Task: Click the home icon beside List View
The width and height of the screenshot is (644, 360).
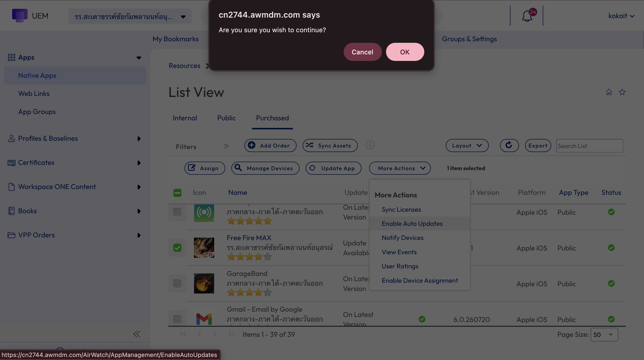Action: [609, 92]
